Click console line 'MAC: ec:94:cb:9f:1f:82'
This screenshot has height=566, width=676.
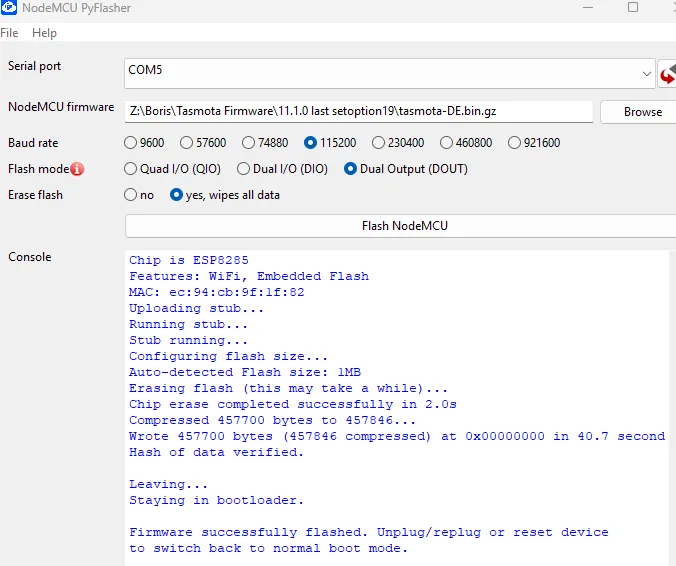pos(217,292)
